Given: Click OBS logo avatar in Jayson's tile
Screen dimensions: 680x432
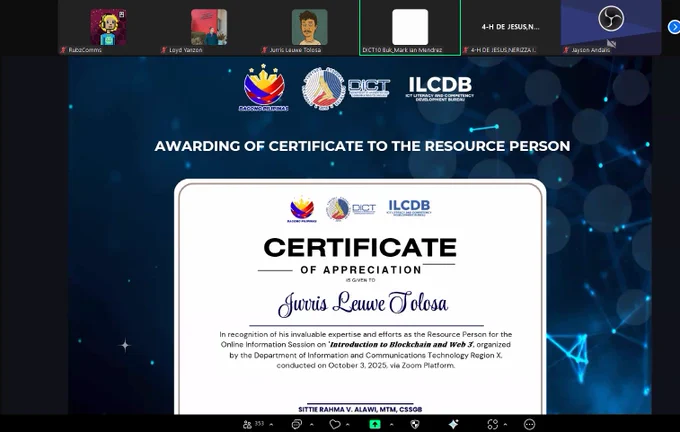Looking at the screenshot, I should tap(611, 19).
